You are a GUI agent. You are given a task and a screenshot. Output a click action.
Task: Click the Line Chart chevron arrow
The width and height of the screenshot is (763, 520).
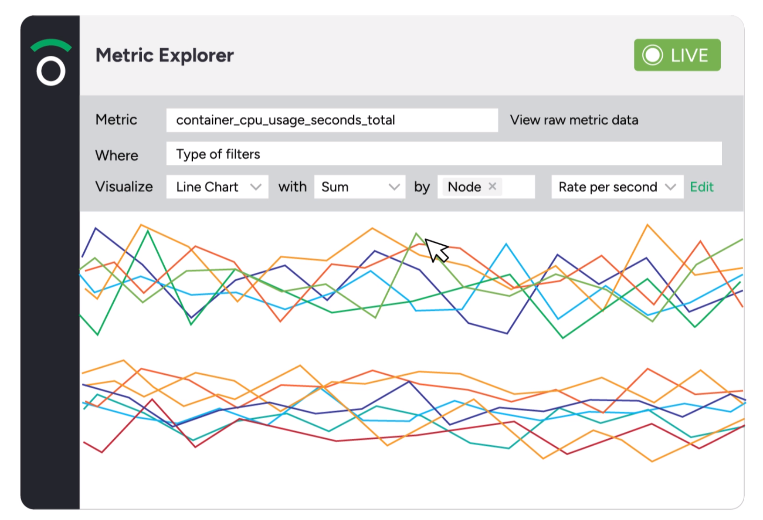tap(256, 187)
